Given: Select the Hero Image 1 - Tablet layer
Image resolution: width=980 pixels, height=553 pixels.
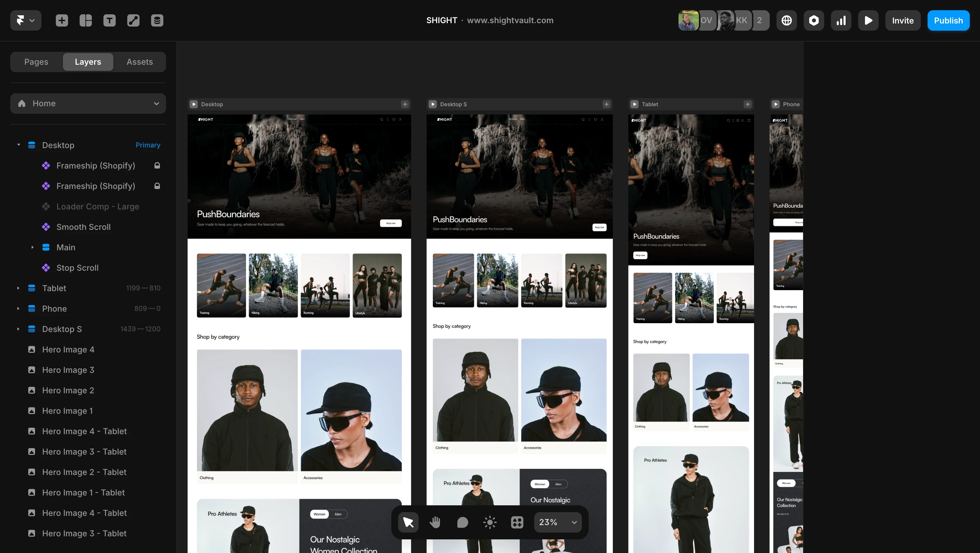Looking at the screenshot, I should 88,492.
